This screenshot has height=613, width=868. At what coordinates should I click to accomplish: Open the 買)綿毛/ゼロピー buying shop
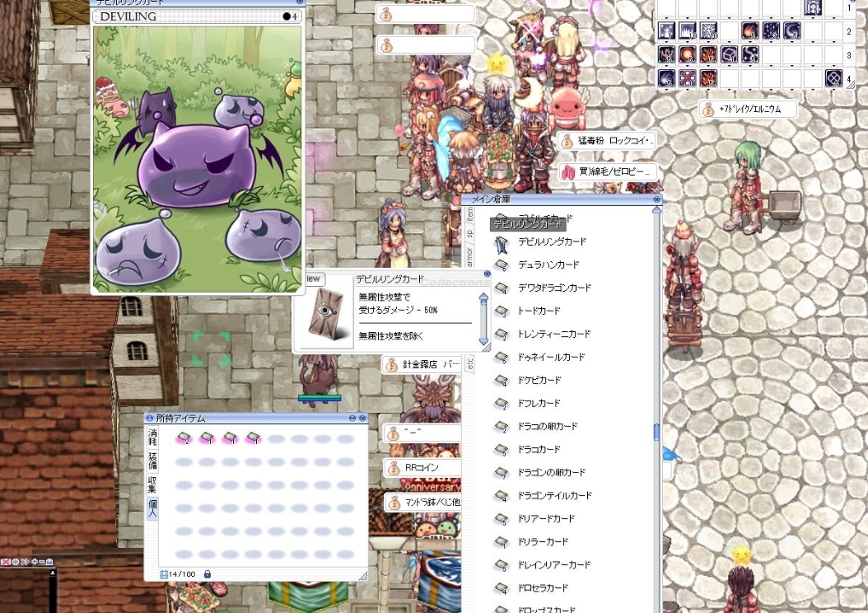[608, 172]
